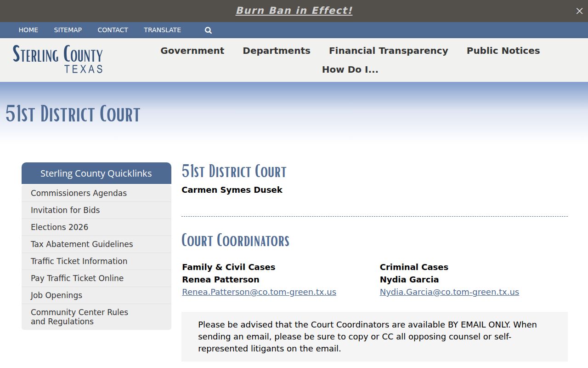Open the Burn Ban in Effect link

pos(294,11)
